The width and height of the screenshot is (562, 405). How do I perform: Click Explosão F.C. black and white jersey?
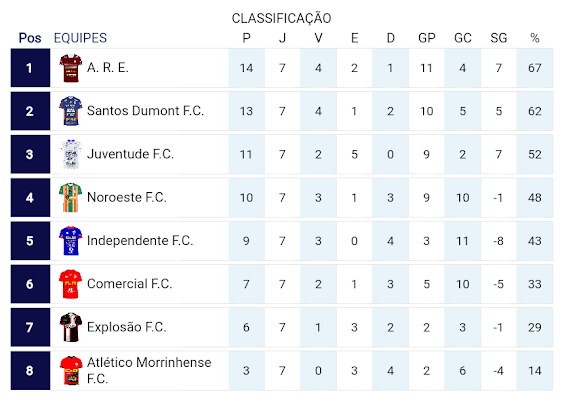click(x=71, y=327)
